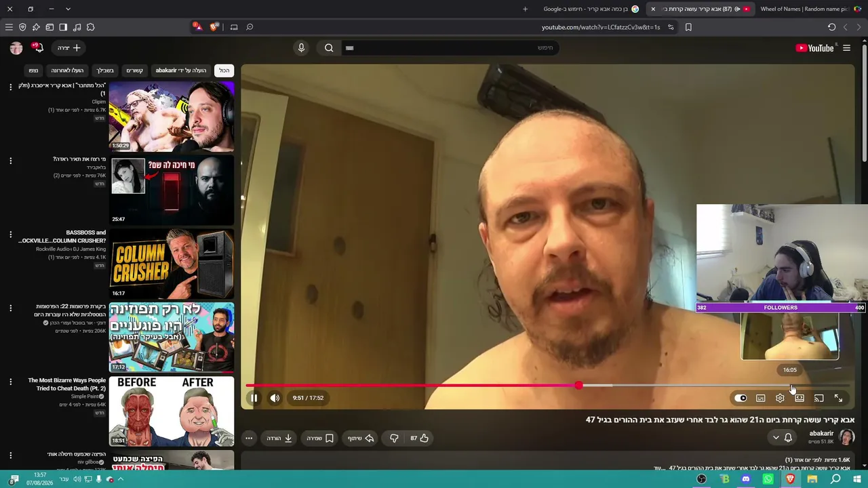This screenshot has width=868, height=488.
Task: Switch the player to theater mode
Action: pos(800,398)
